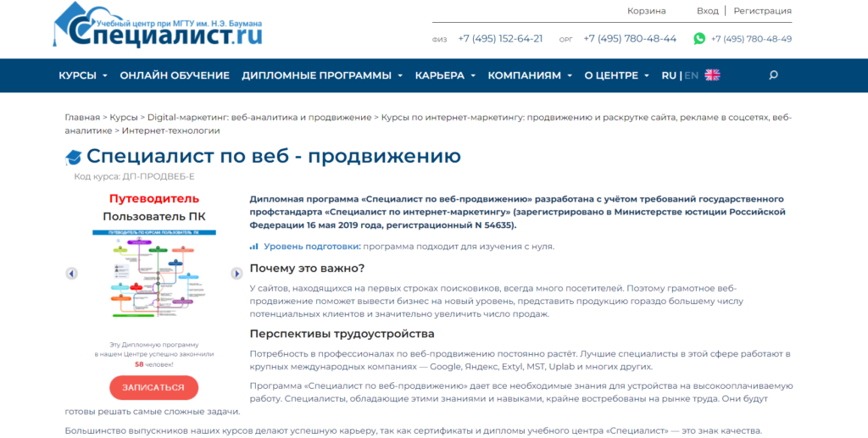The width and height of the screenshot is (868, 438).
Task: Click the UK flag language icon
Action: click(712, 75)
